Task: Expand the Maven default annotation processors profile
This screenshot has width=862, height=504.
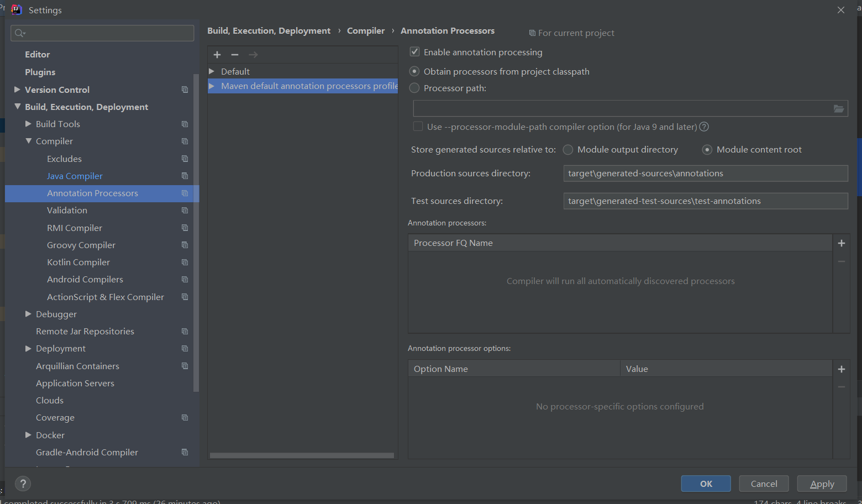Action: pyautogui.click(x=212, y=86)
